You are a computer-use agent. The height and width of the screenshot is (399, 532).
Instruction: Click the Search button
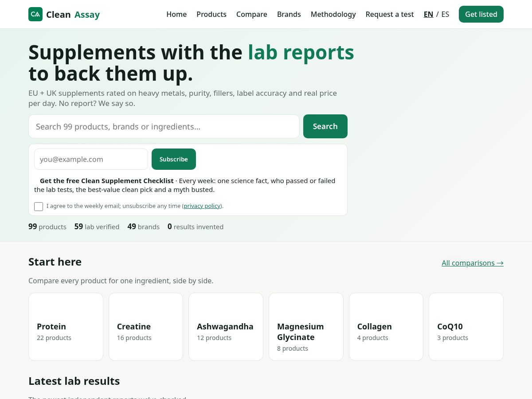pyautogui.click(x=325, y=126)
